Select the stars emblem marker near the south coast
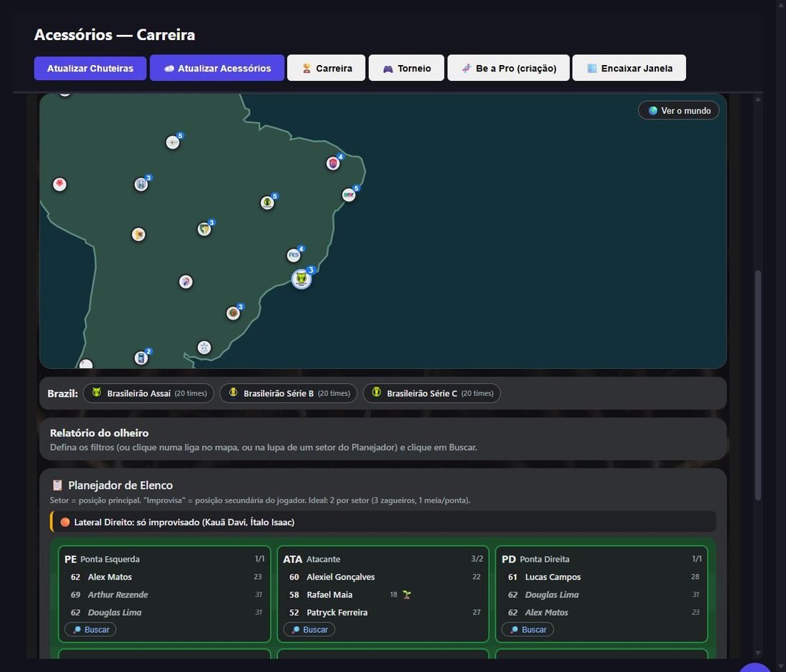Screen dimensions: 786x672 pyautogui.click(x=204, y=347)
